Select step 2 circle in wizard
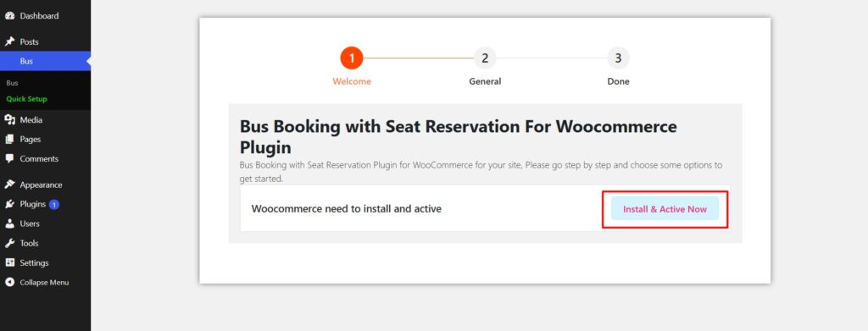Image resolution: width=868 pixels, height=331 pixels. point(485,58)
